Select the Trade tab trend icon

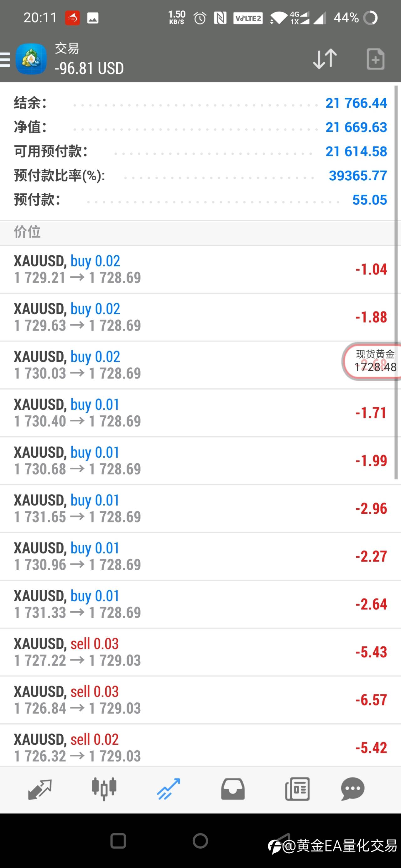coord(168,789)
